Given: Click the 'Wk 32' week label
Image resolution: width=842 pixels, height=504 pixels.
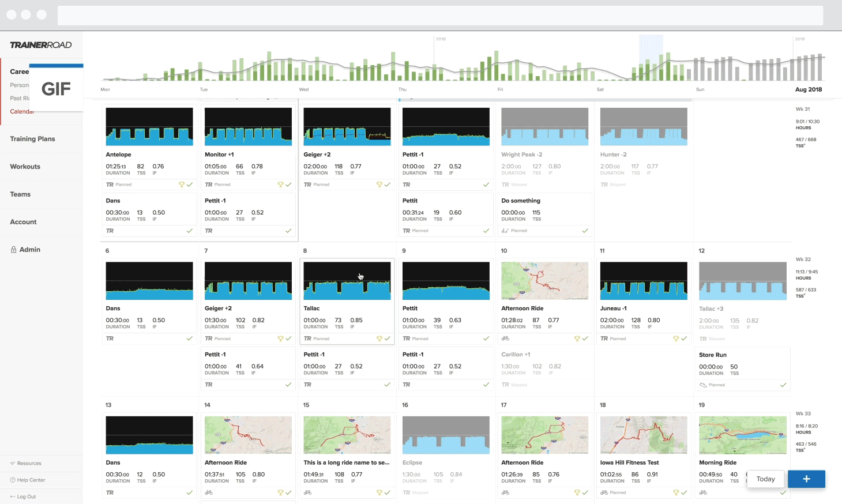Looking at the screenshot, I should 803,259.
